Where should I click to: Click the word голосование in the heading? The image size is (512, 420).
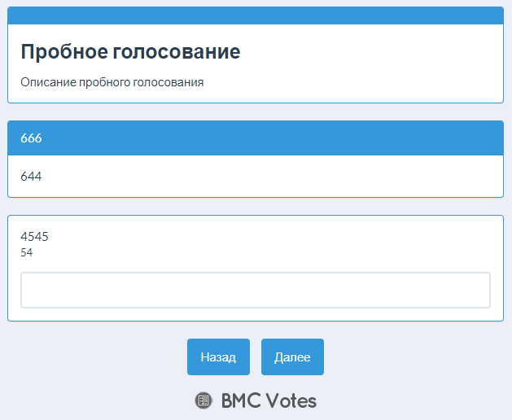177,51
